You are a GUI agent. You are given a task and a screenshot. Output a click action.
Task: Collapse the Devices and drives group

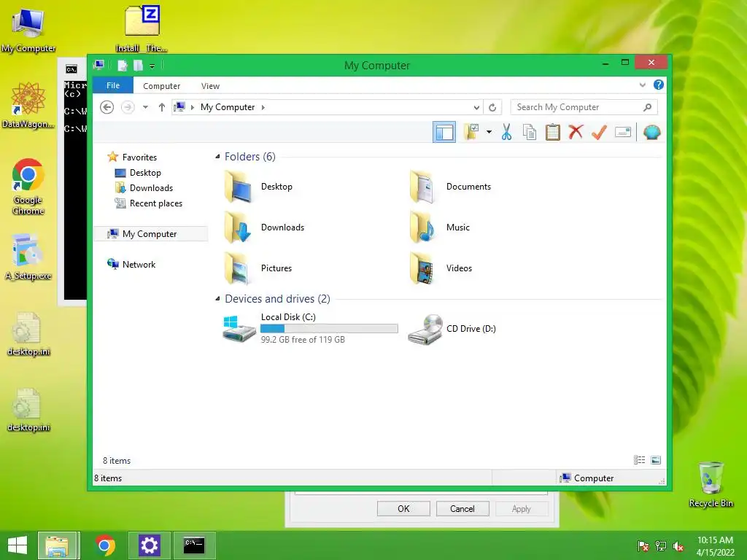coord(217,299)
